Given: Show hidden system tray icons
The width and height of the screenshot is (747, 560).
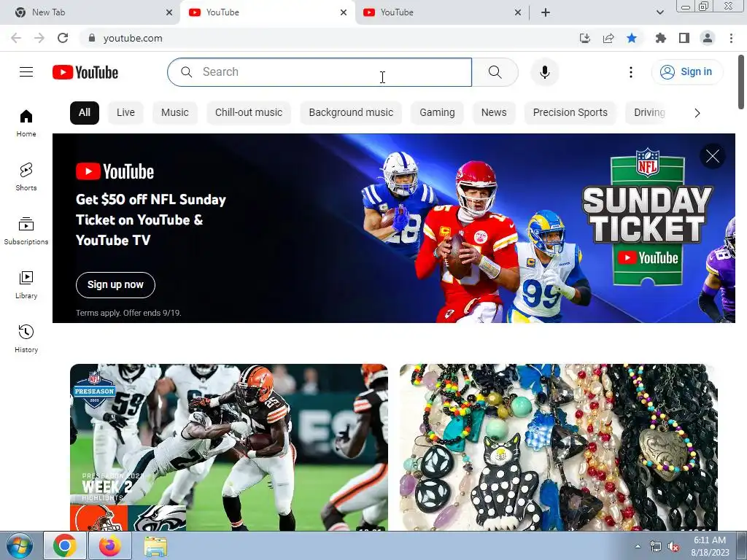Looking at the screenshot, I should coord(638,546).
